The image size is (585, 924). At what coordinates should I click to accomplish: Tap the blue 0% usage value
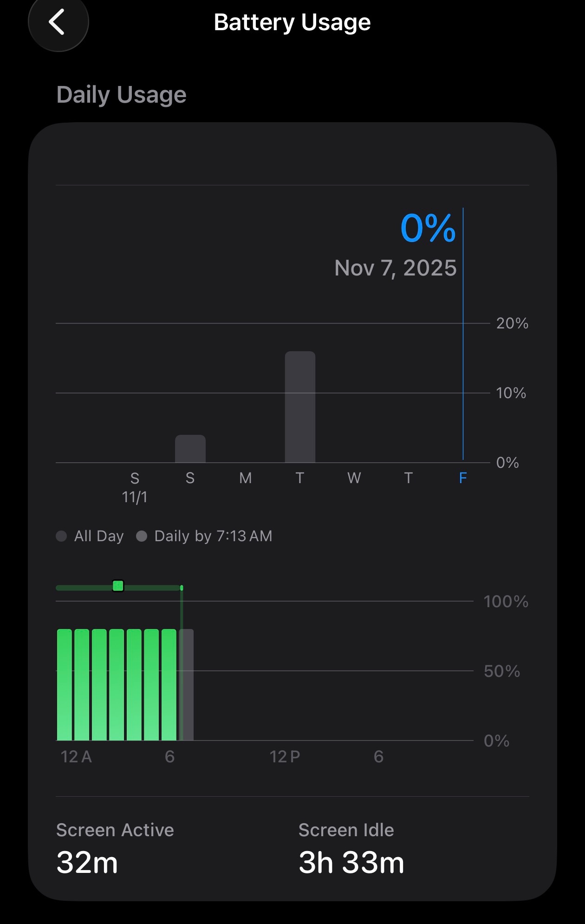428,228
